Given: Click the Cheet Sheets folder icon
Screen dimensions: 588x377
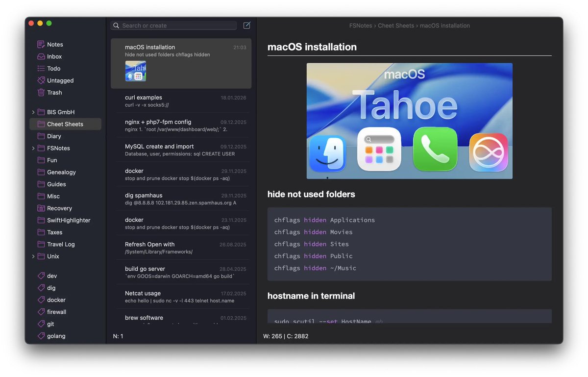Looking at the screenshot, I should pyautogui.click(x=41, y=124).
